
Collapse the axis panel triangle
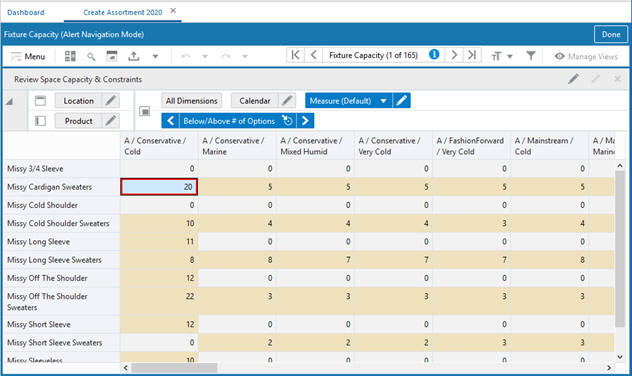[x=10, y=102]
